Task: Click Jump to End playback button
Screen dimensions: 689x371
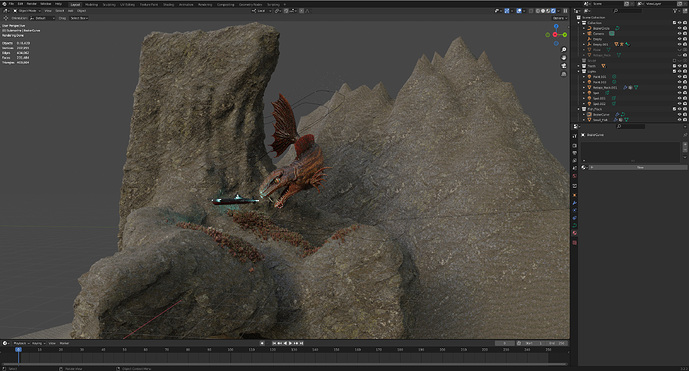Action: coord(301,343)
